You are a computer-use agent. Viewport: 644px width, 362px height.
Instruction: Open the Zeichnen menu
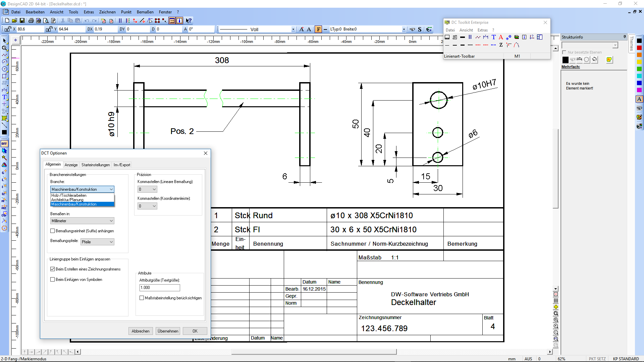(107, 12)
